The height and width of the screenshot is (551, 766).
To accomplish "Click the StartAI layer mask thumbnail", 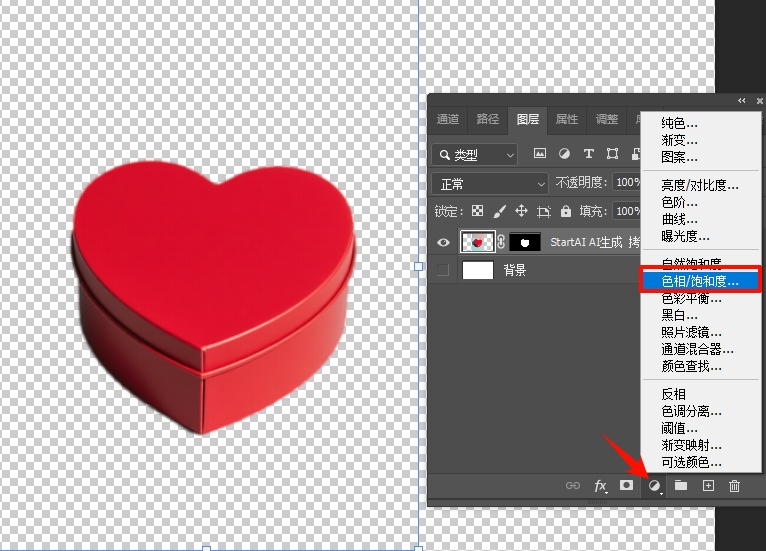I will pos(525,242).
